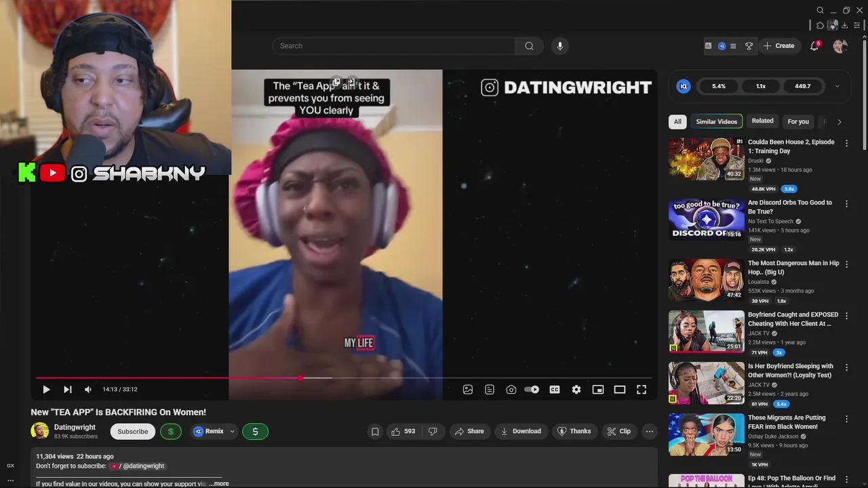Toggle theater mode
Image resolution: width=868 pixels, height=488 pixels.
pyautogui.click(x=620, y=390)
